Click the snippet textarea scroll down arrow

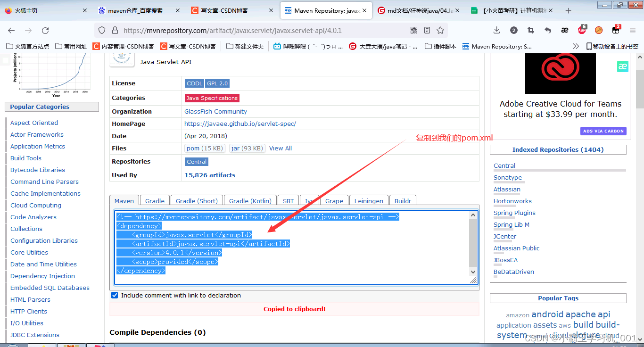(x=473, y=272)
